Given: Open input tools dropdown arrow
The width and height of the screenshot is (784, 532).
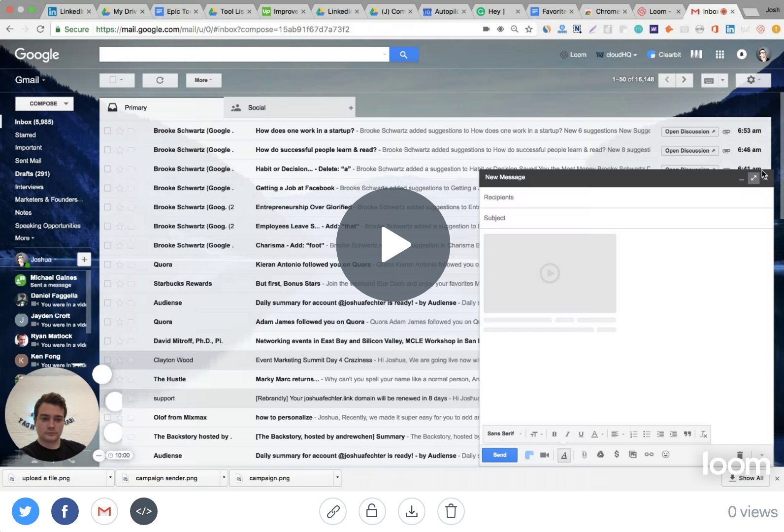Looking at the screenshot, I should point(722,80).
